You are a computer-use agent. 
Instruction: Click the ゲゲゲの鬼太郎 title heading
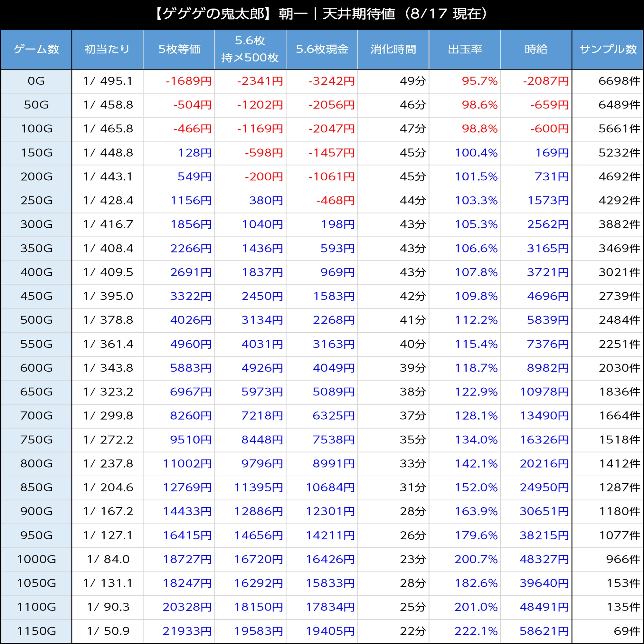click(322, 14)
